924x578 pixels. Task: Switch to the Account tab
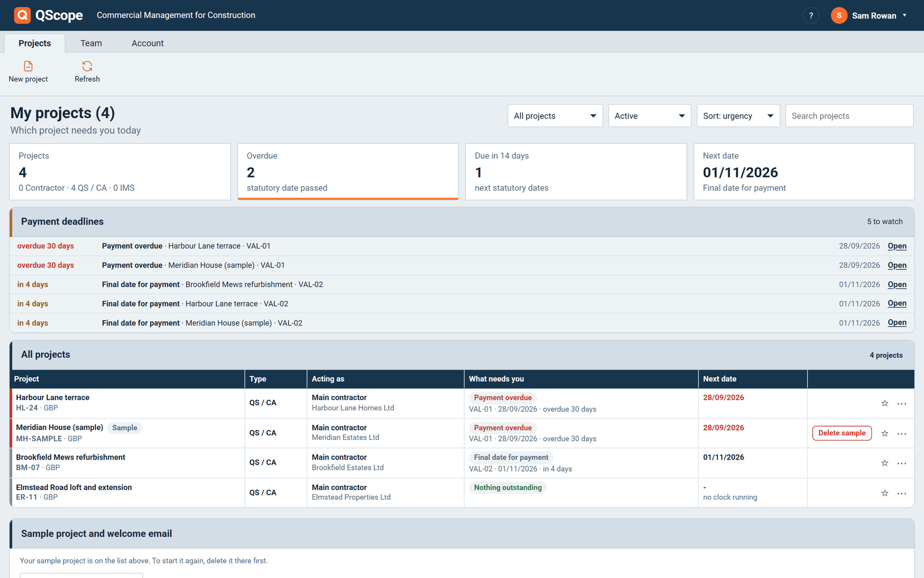tap(148, 43)
